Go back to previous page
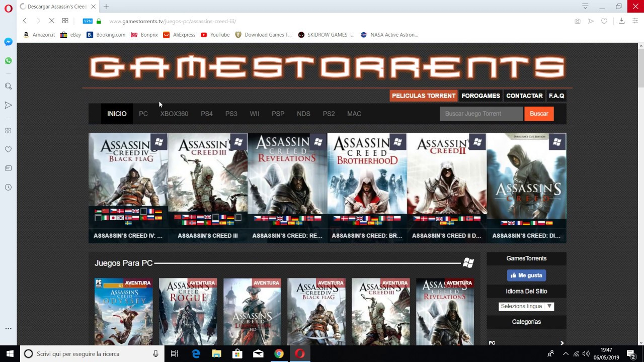This screenshot has height=362, width=644. (25, 21)
